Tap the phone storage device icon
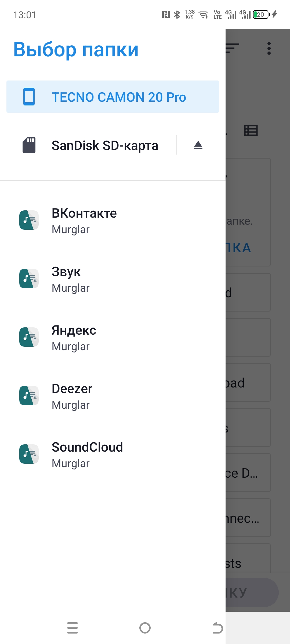290x644 pixels. click(29, 97)
